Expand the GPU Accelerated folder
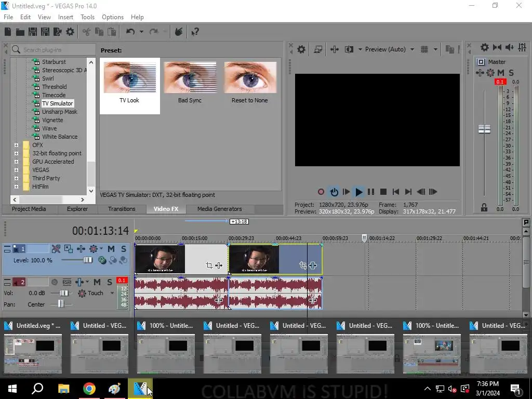Screen dimensions: 532x399 [16, 162]
